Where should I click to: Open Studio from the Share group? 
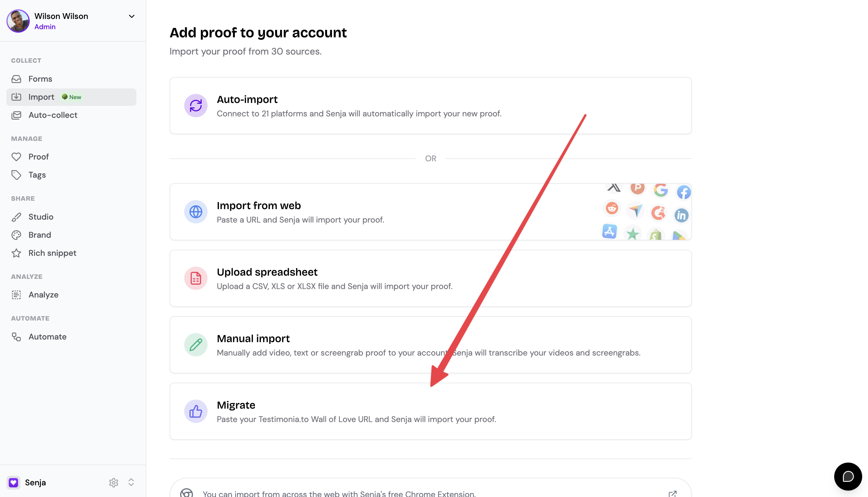point(71,217)
